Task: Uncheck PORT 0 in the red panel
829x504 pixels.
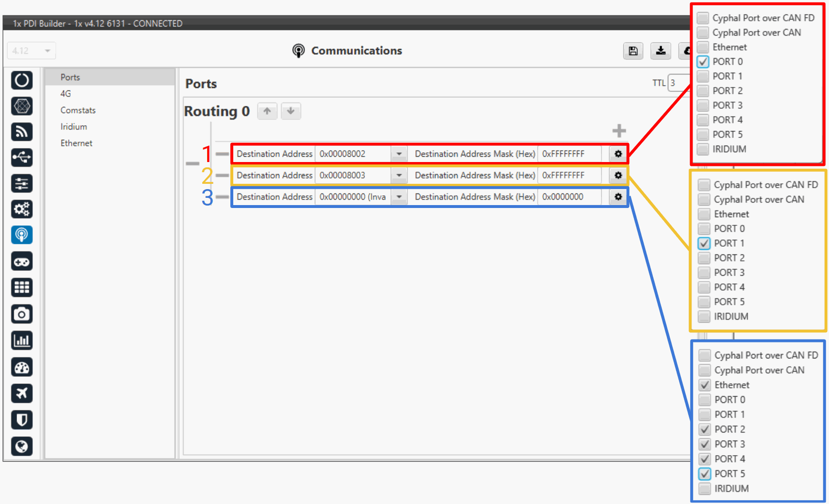Action: (703, 62)
